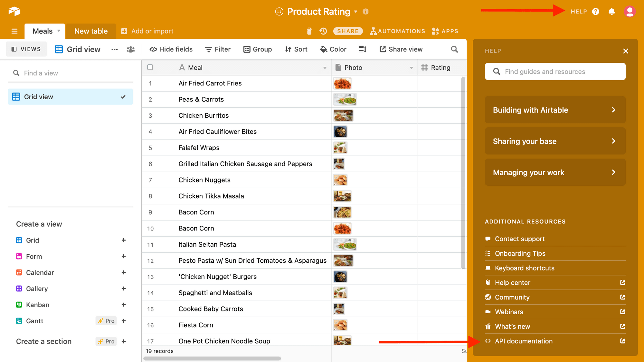
Task: Click the Share button
Action: pos(348,31)
